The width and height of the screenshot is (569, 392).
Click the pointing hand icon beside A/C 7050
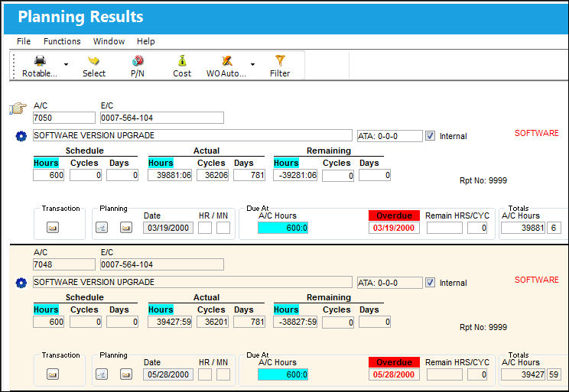(18, 108)
